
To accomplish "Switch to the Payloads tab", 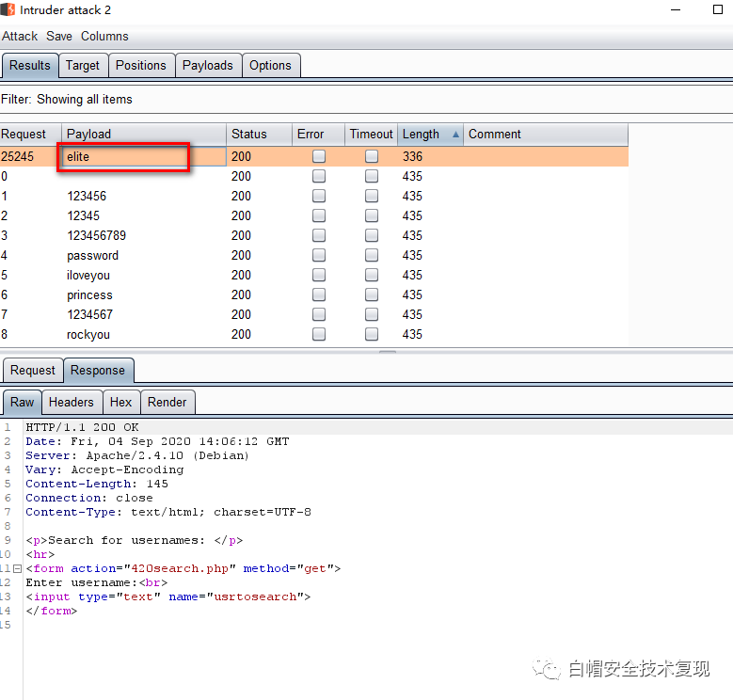I will pyautogui.click(x=208, y=66).
